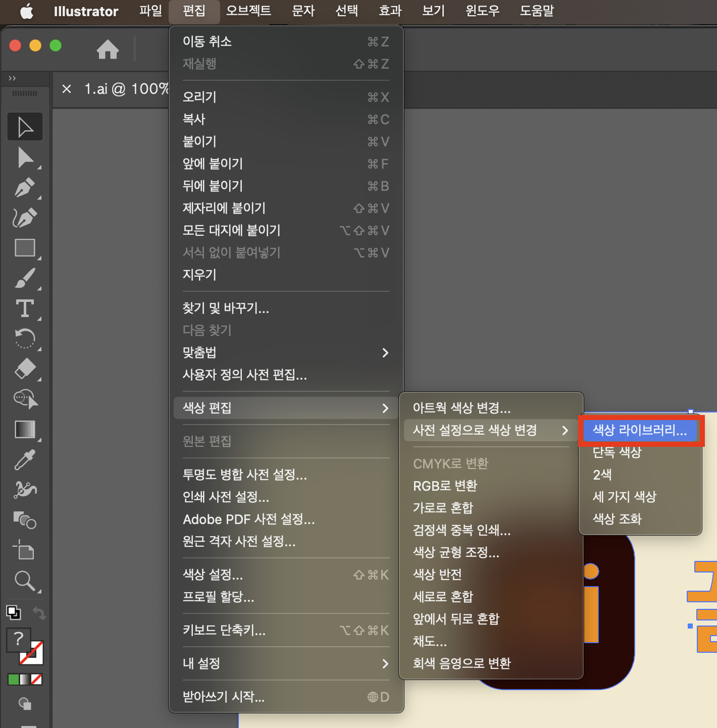Open the Illustrator app menu

tap(86, 11)
